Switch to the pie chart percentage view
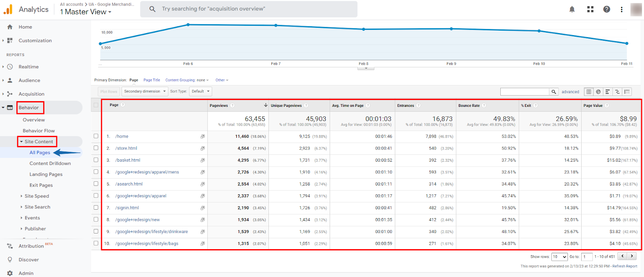644x277 pixels. point(599,92)
